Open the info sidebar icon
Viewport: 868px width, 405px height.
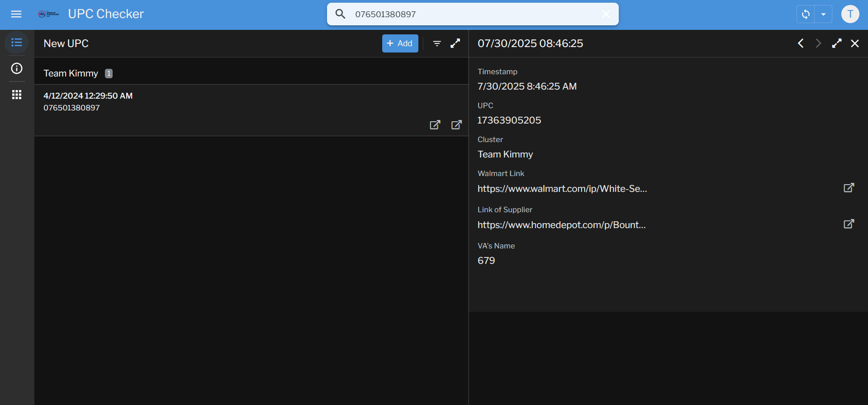[17, 68]
